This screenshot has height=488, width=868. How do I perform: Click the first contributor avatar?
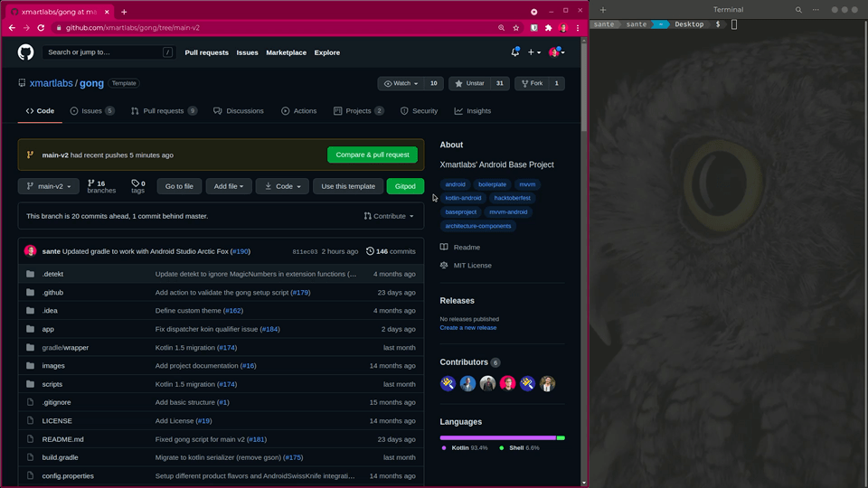pyautogui.click(x=448, y=383)
